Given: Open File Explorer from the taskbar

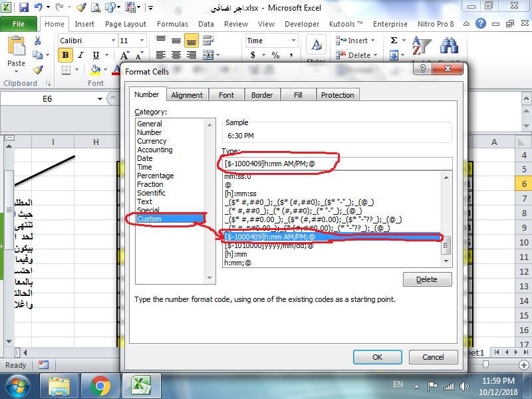Looking at the screenshot, I should pyautogui.click(x=59, y=386).
